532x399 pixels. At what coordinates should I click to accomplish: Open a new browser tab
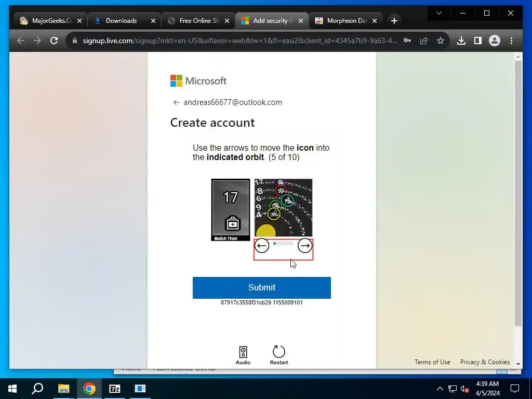(x=394, y=21)
